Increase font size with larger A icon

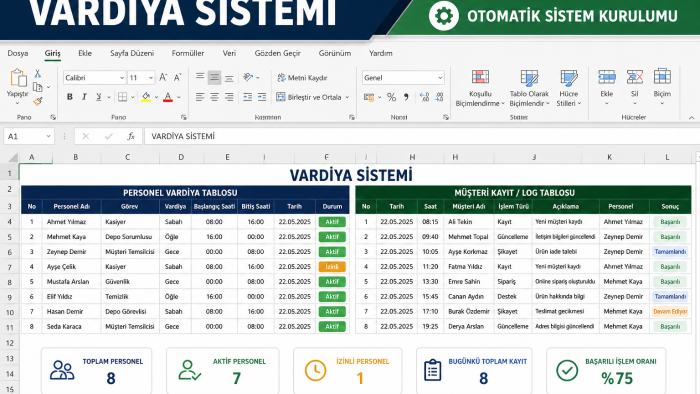tap(163, 78)
